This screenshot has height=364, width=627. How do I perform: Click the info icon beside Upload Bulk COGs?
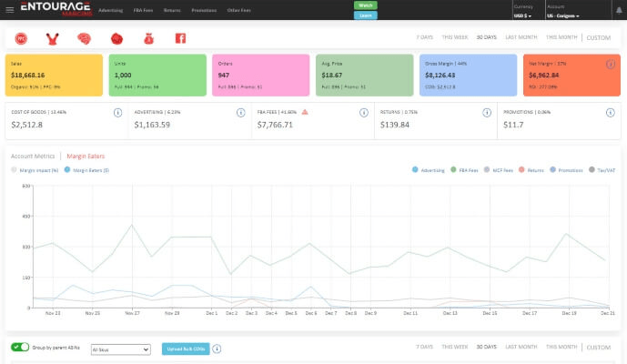(x=217, y=349)
